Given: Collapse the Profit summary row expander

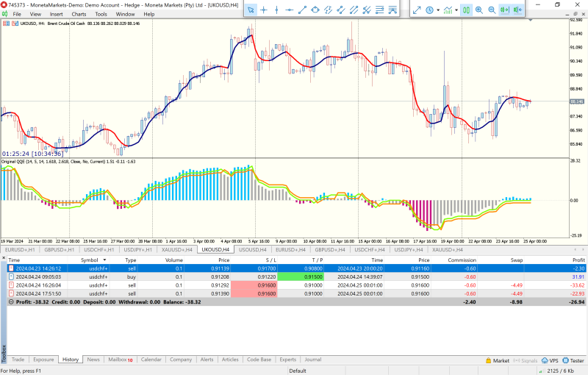Looking at the screenshot, I should point(10,301).
